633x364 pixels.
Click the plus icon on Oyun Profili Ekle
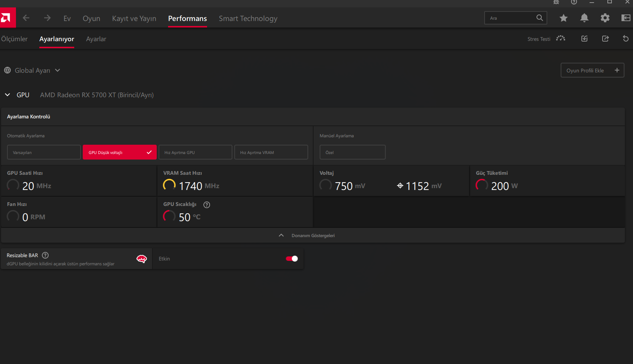click(617, 70)
